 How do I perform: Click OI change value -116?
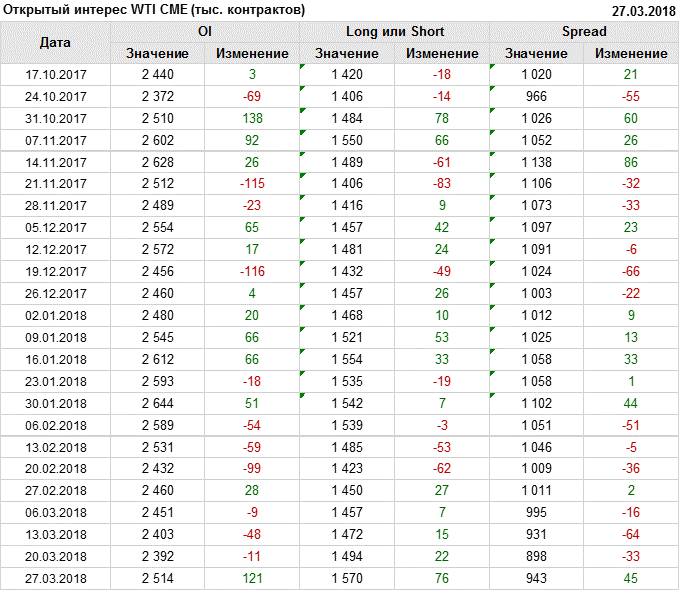pyautogui.click(x=252, y=271)
